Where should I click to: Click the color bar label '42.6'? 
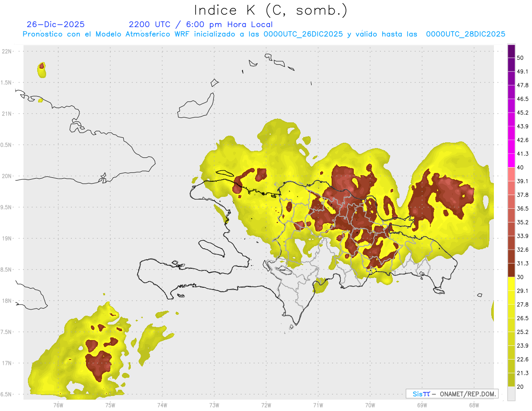pyautogui.click(x=523, y=140)
